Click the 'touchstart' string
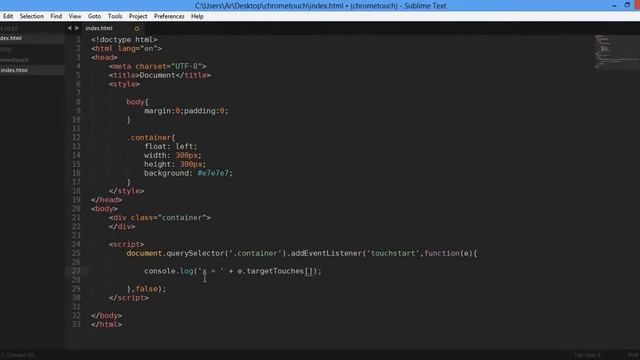The height and width of the screenshot is (360, 640). point(393,253)
